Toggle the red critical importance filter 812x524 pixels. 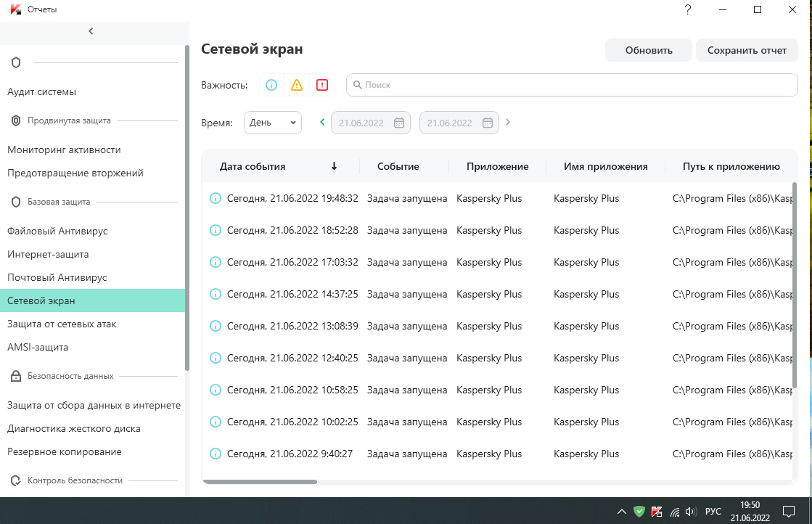click(322, 85)
